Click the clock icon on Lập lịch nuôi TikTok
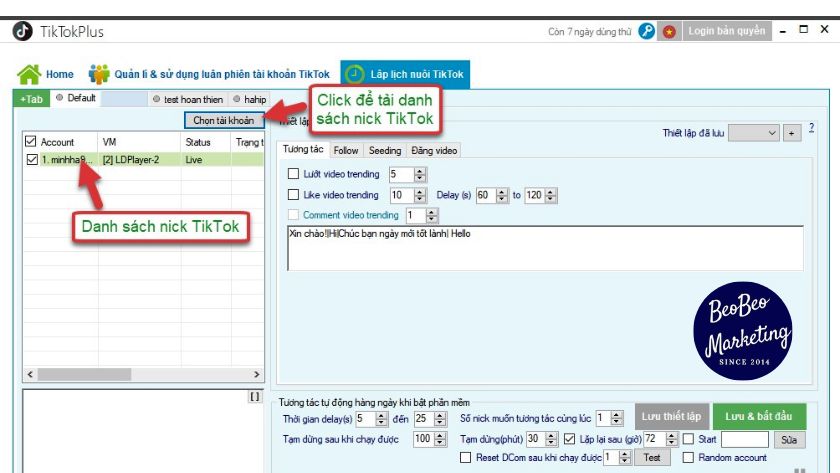840x473 pixels. coord(354,74)
